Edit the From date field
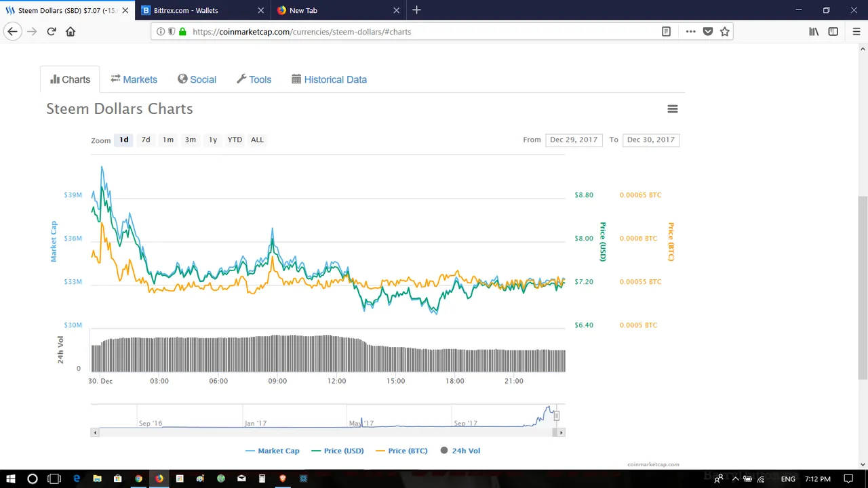This screenshot has width=868, height=488. point(574,140)
